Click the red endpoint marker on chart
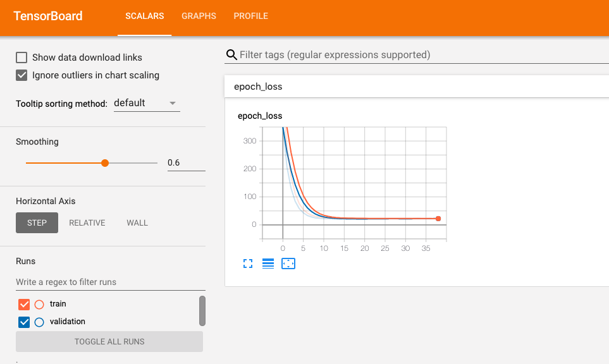This screenshot has width=609, height=364. (438, 219)
